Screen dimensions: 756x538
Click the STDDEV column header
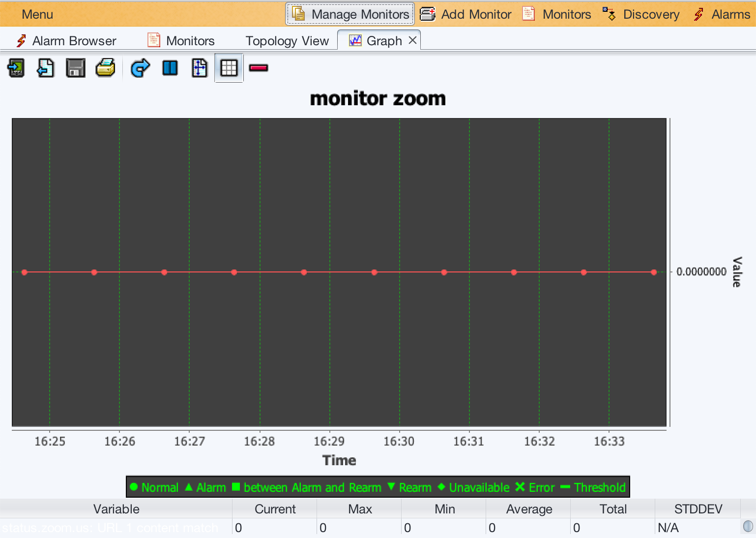(x=698, y=509)
